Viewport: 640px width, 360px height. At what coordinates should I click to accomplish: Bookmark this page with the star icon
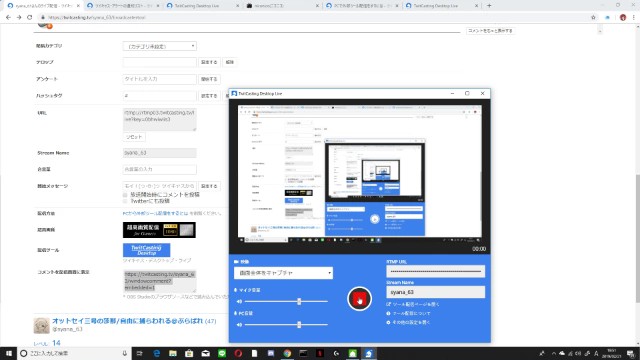pyautogui.click(x=593, y=18)
